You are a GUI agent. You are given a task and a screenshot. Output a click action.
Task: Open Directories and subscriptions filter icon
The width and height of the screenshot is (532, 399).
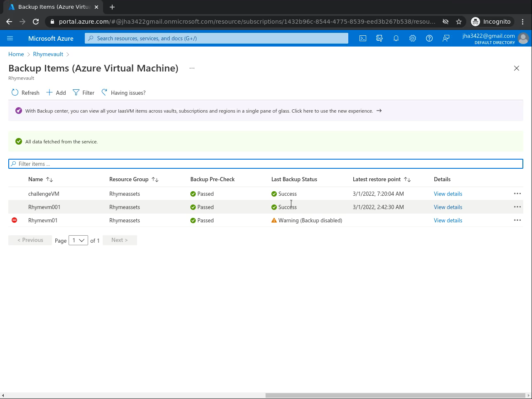379,38
